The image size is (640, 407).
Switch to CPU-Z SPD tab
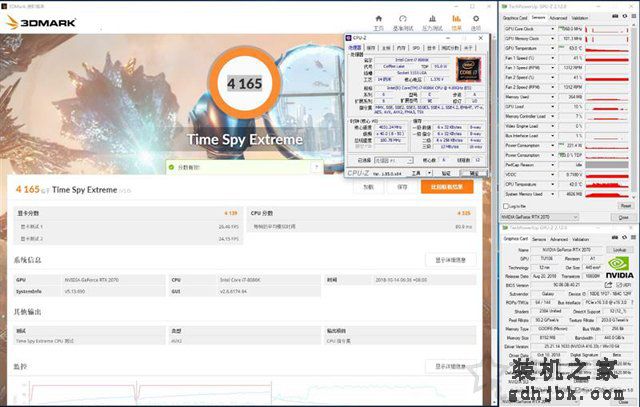click(x=416, y=48)
